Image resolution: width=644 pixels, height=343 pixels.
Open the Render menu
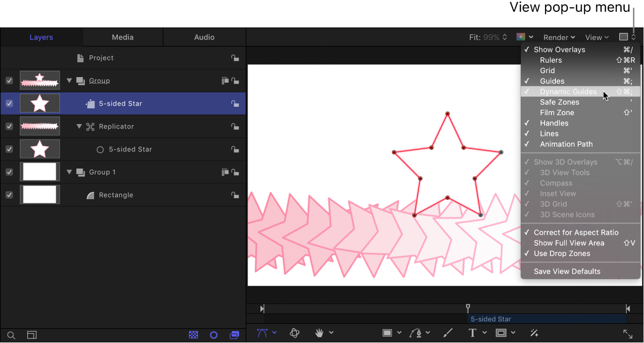[x=558, y=37]
